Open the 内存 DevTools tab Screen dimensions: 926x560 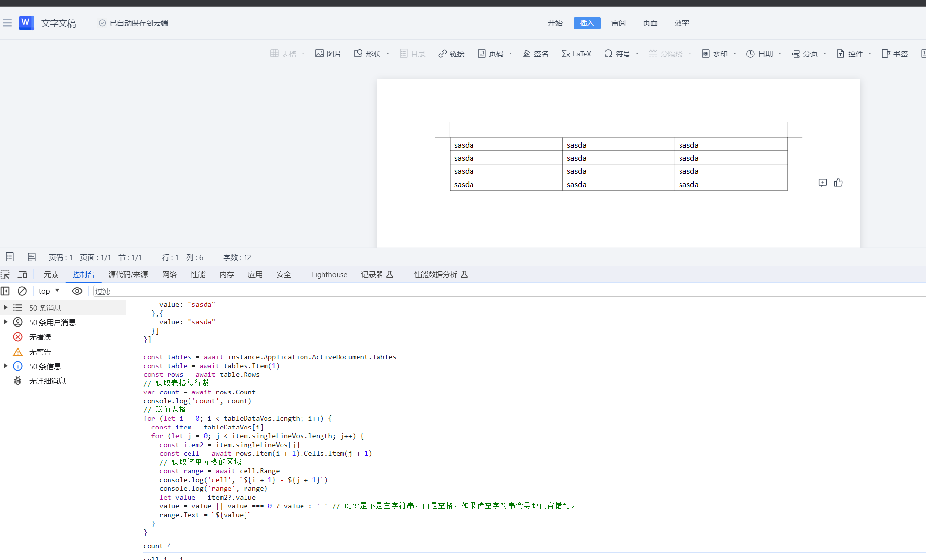point(227,275)
